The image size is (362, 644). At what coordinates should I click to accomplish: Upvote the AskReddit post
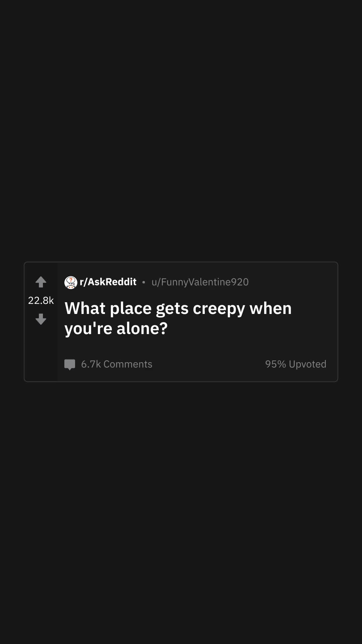coord(41,282)
